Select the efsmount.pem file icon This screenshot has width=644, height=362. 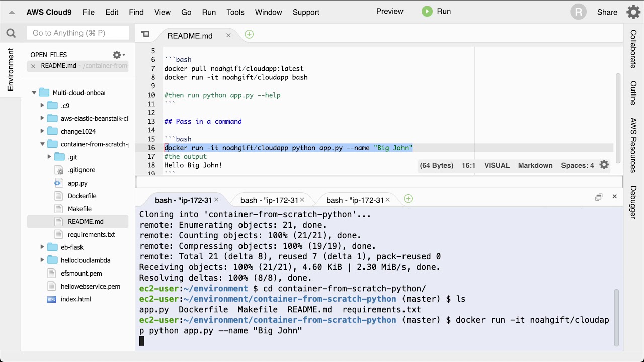click(x=51, y=273)
